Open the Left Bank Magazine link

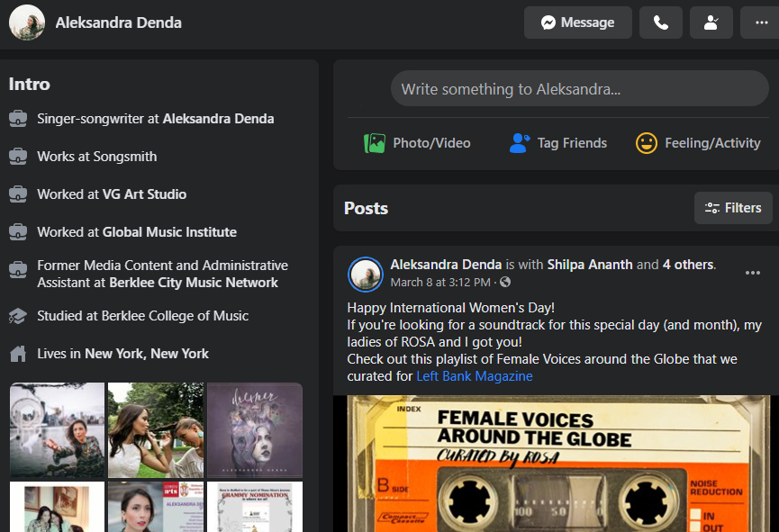point(474,376)
